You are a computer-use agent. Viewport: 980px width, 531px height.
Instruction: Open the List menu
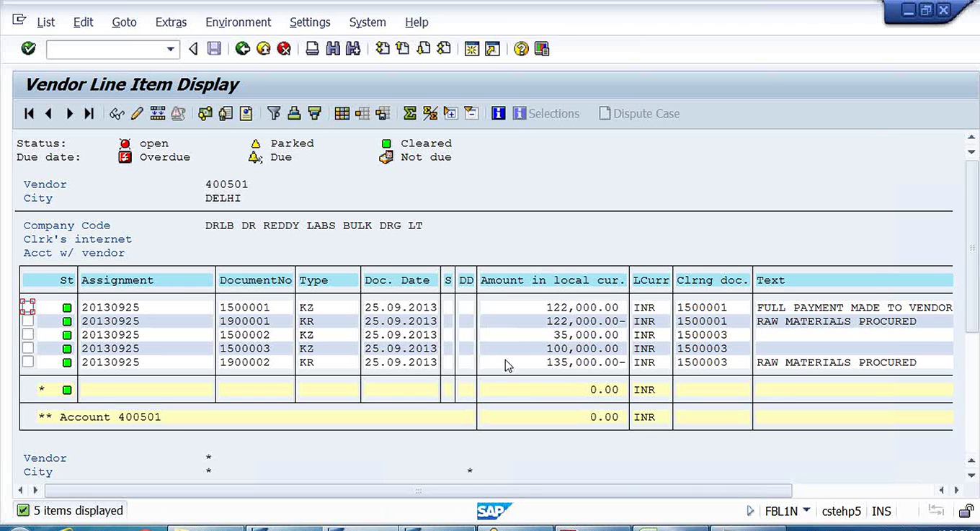(x=45, y=22)
